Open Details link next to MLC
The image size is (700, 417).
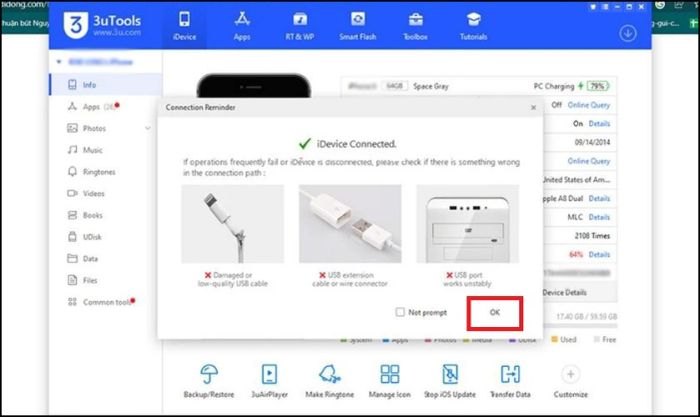pyautogui.click(x=599, y=217)
